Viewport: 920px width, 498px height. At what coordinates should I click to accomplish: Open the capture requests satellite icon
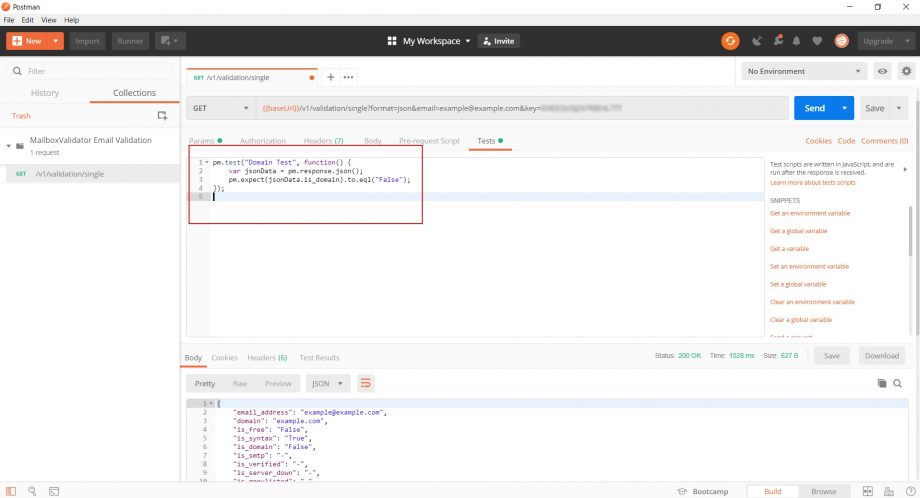757,41
